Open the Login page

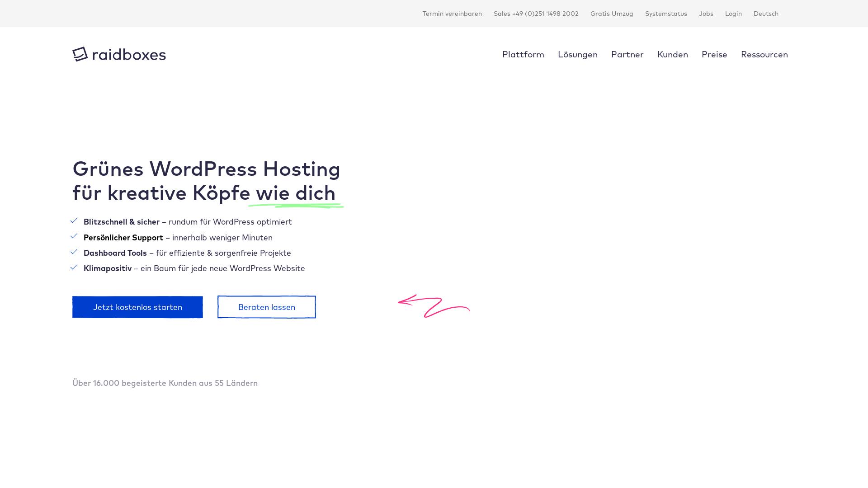pos(733,14)
